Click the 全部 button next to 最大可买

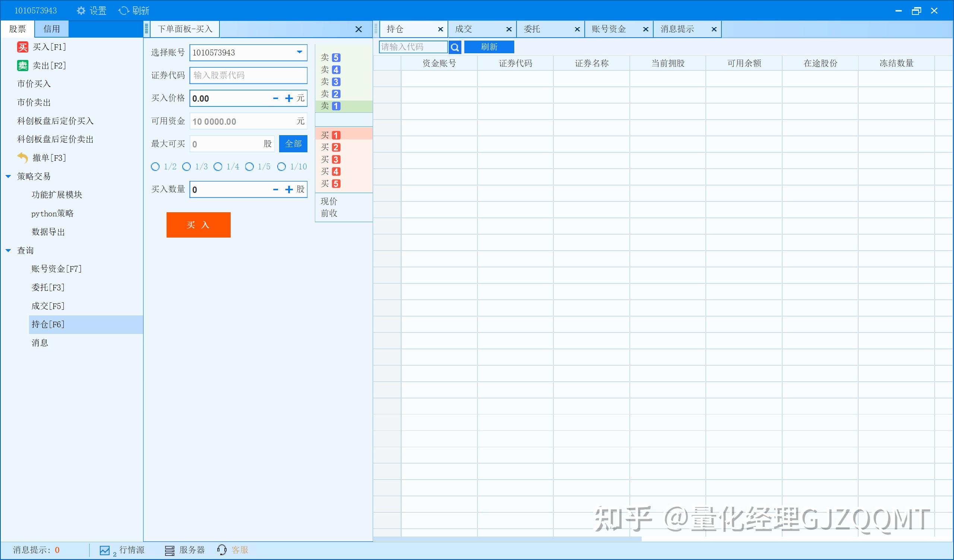(x=293, y=144)
